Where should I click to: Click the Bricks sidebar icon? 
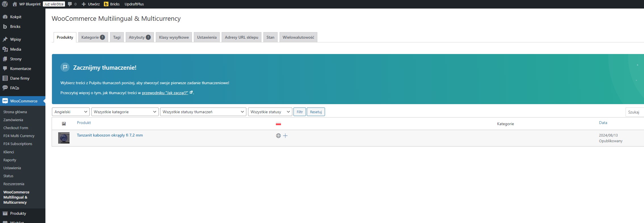click(5, 26)
